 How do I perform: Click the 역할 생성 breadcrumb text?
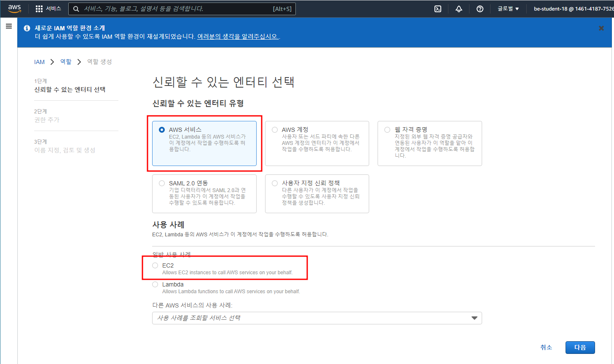point(99,62)
